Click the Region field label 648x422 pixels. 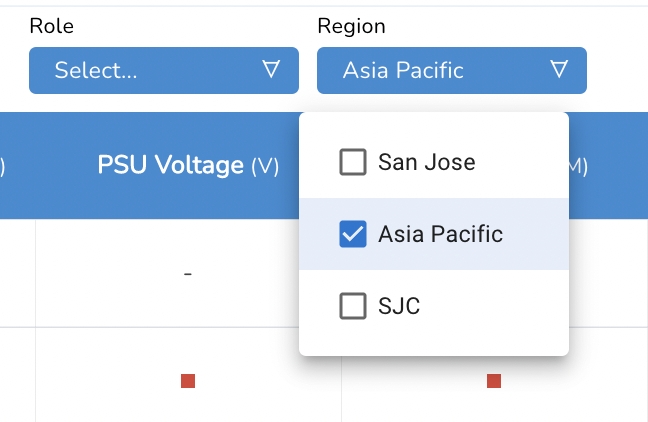pyautogui.click(x=351, y=27)
